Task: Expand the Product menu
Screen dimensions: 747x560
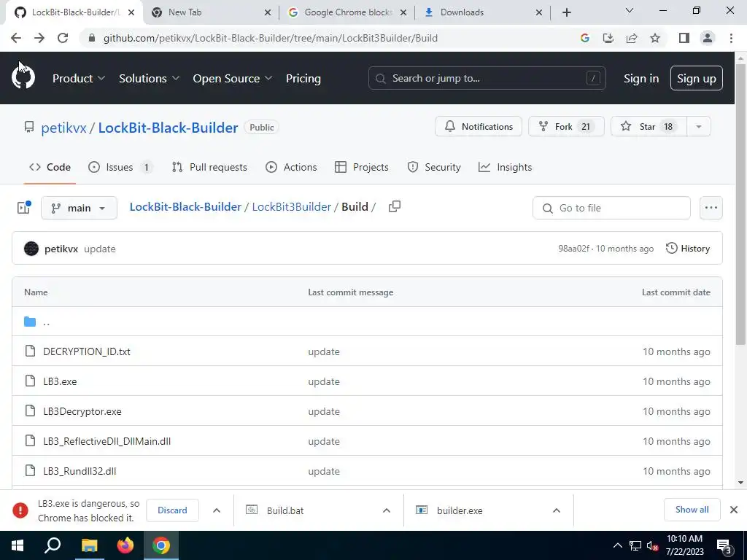Action: [79, 78]
